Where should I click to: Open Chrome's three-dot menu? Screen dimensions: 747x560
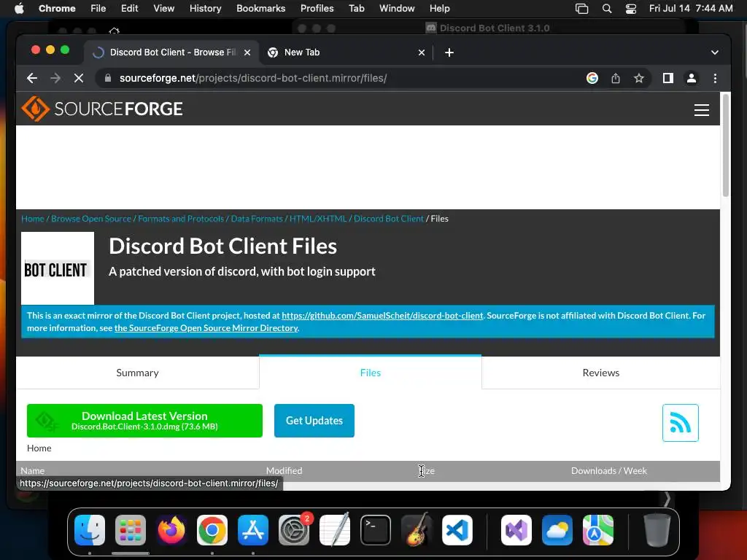[715, 78]
